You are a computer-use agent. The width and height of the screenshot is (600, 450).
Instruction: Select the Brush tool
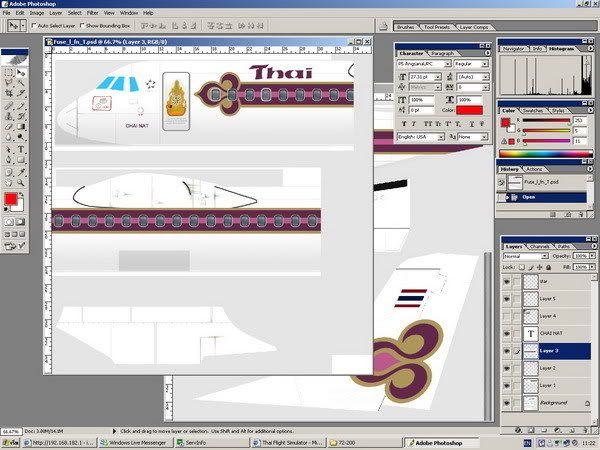pos(21,106)
